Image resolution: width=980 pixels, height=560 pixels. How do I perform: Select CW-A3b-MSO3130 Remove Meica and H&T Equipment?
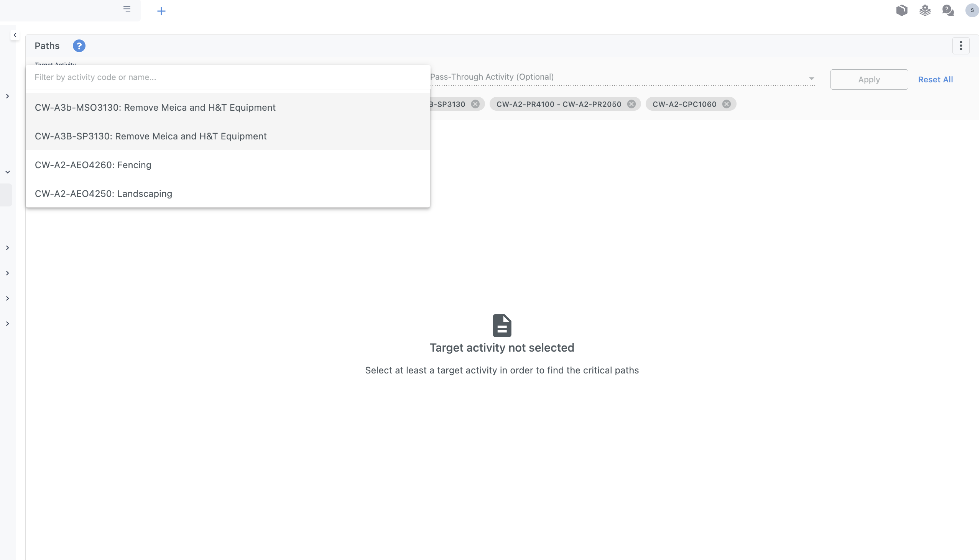[x=155, y=107]
